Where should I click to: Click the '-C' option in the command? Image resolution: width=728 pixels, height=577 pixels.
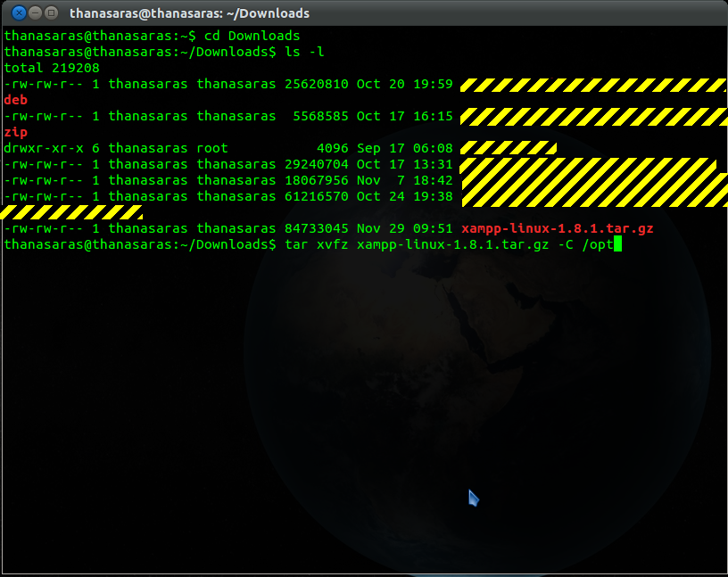pos(565,244)
